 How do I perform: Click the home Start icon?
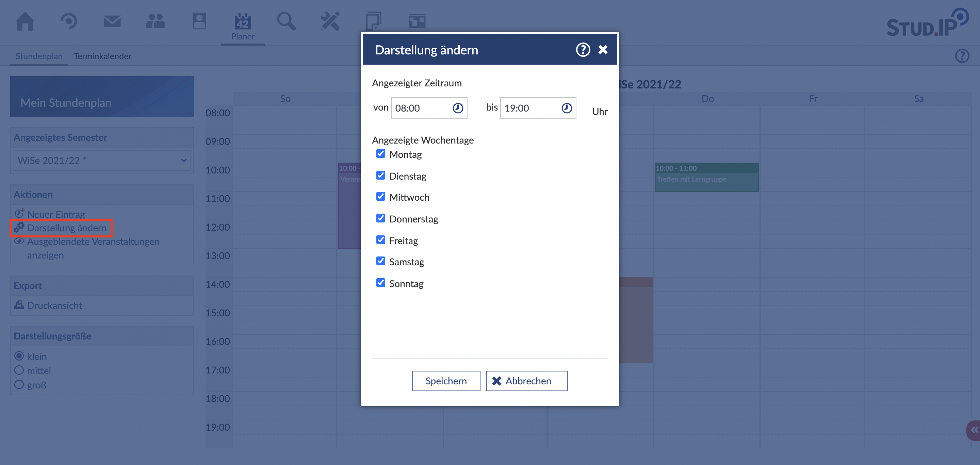pos(25,21)
